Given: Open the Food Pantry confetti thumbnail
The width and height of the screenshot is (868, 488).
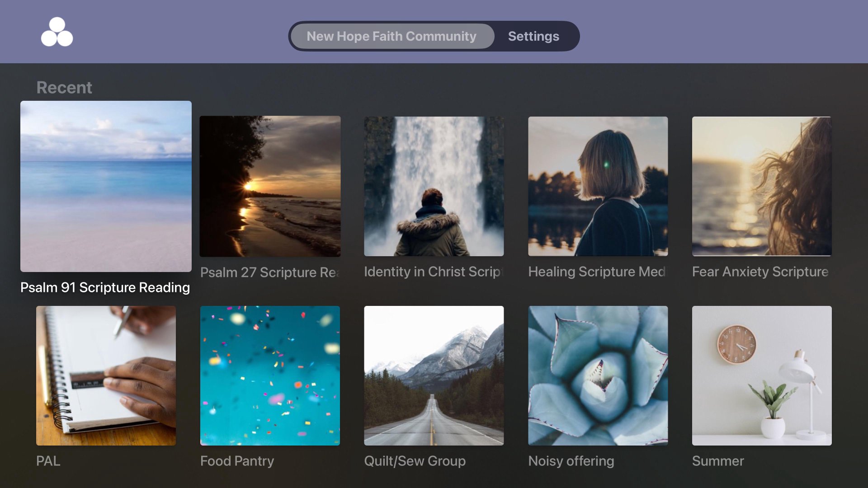Looking at the screenshot, I should click(270, 375).
